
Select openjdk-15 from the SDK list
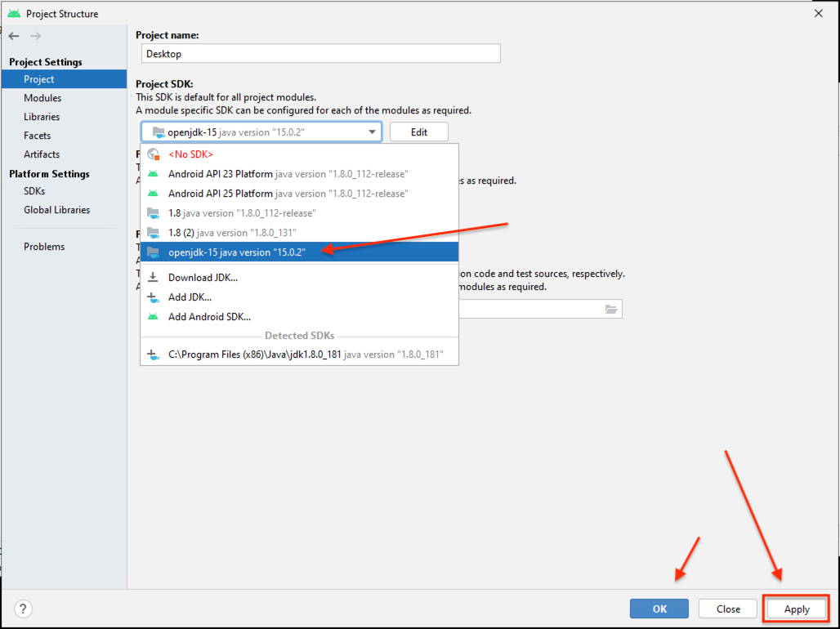pos(236,252)
